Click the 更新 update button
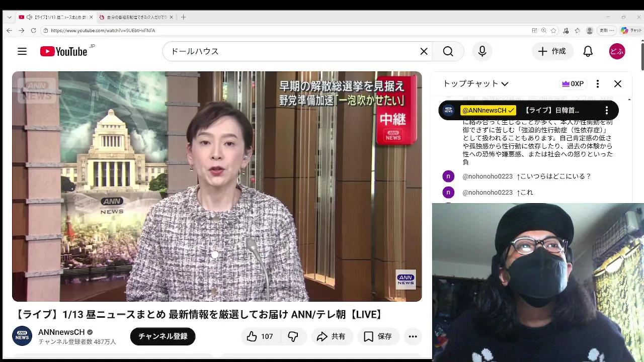This screenshot has width=644, height=362. click(607, 31)
